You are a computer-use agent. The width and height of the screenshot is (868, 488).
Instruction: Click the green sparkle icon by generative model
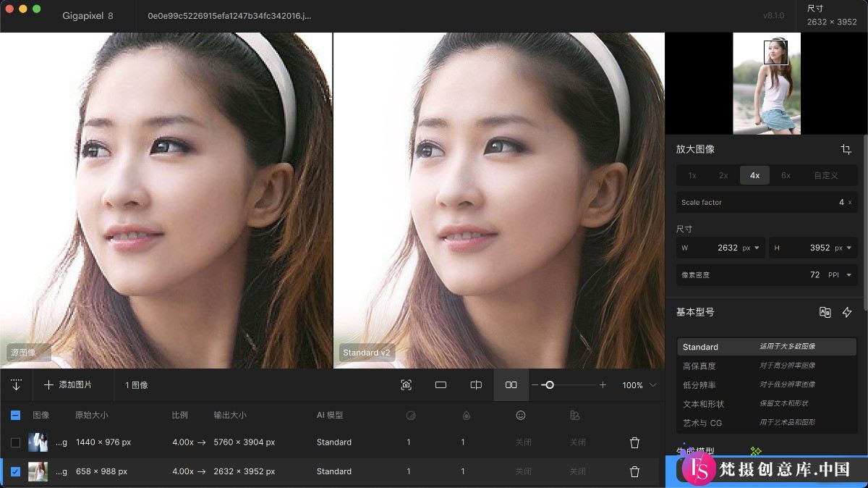tap(756, 451)
